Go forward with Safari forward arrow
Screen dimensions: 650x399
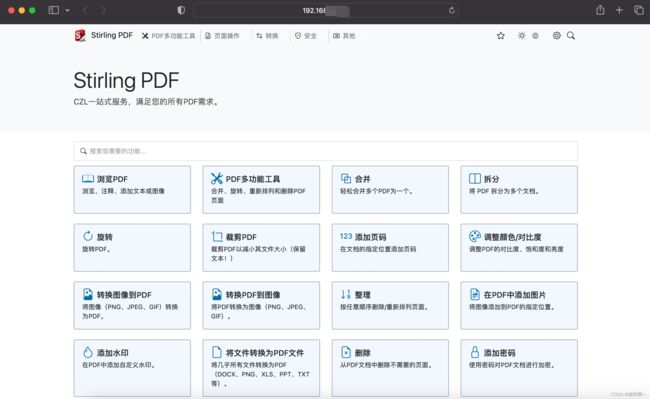103,10
